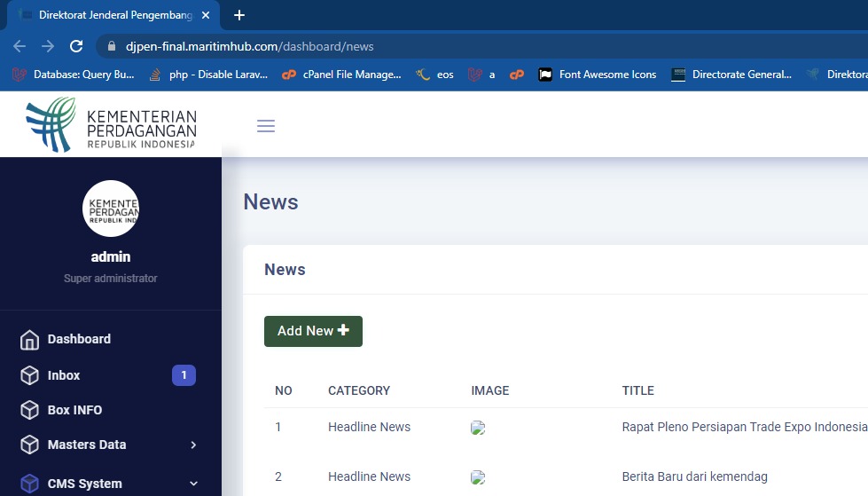Open the Font Awesome Icons bookmark
The width and height of the screenshot is (868, 496).
598,75
